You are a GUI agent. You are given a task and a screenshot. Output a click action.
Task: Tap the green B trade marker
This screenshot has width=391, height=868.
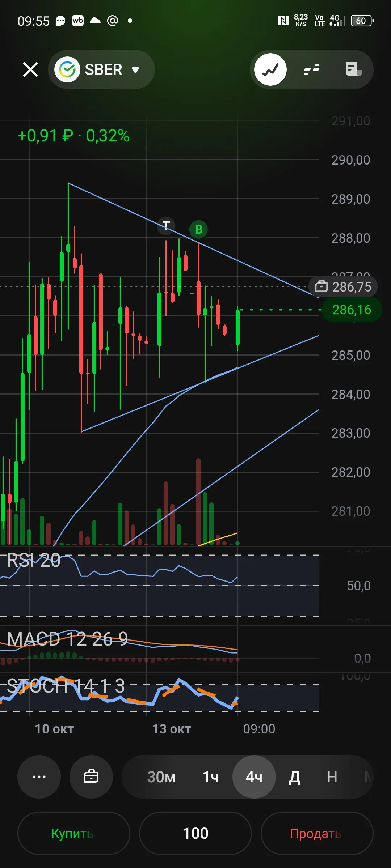click(198, 229)
